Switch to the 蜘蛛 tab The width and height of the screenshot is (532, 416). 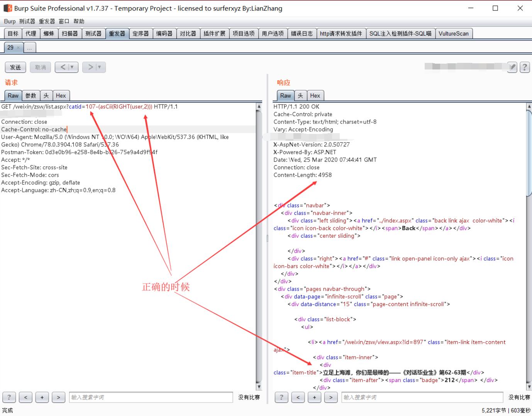point(49,34)
